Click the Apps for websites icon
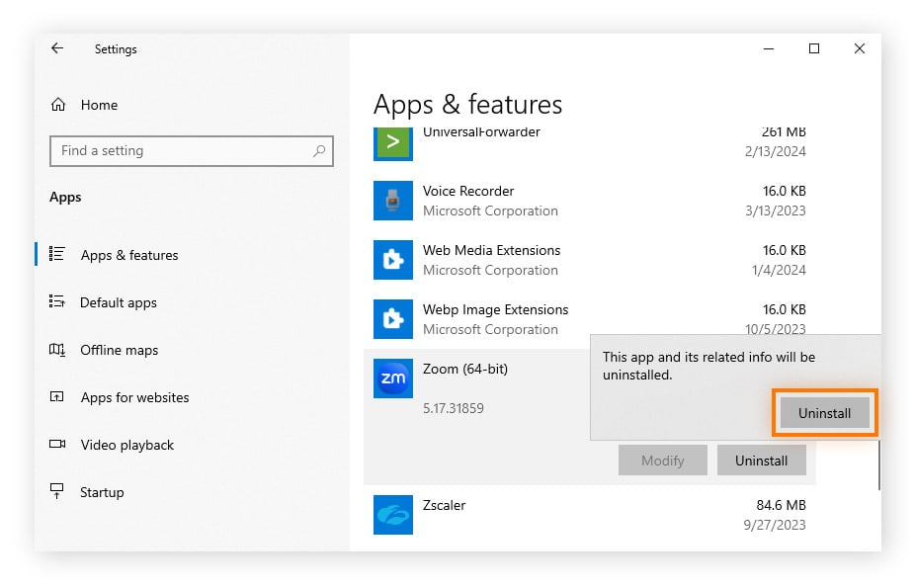The width and height of the screenshot is (915, 588). pyautogui.click(x=56, y=396)
